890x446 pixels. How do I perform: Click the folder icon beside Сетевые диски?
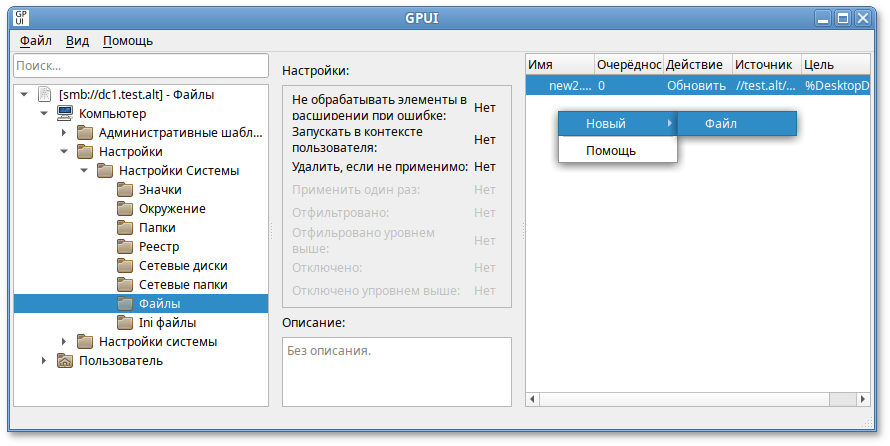pos(125,266)
